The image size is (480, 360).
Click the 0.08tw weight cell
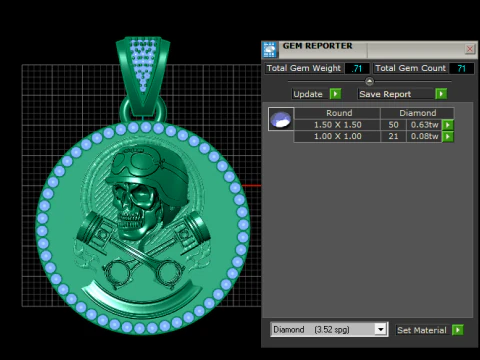click(x=424, y=136)
